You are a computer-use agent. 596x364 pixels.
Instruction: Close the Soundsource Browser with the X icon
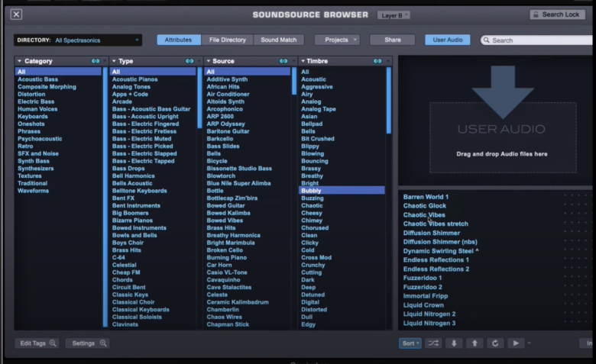(x=16, y=14)
